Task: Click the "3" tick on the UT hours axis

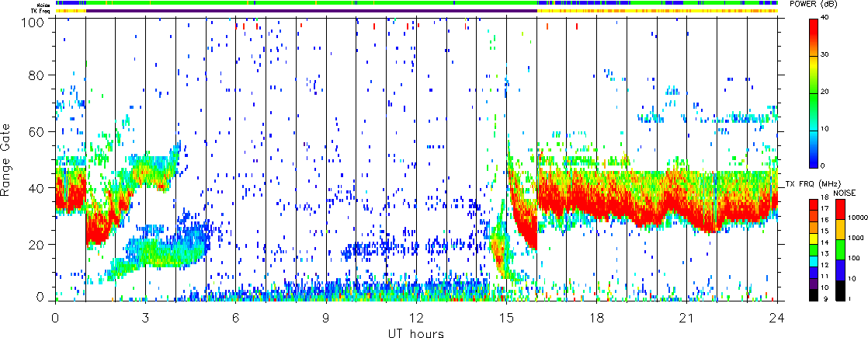Action: coord(146,318)
